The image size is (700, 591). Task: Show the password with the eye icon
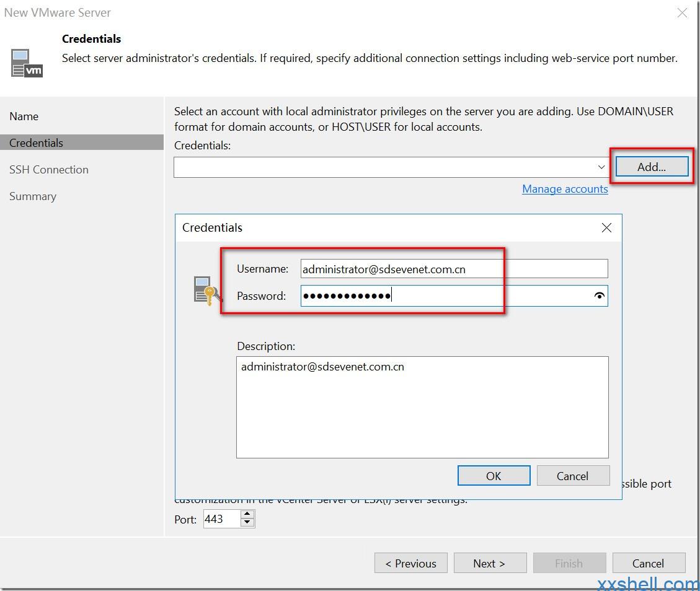point(600,295)
